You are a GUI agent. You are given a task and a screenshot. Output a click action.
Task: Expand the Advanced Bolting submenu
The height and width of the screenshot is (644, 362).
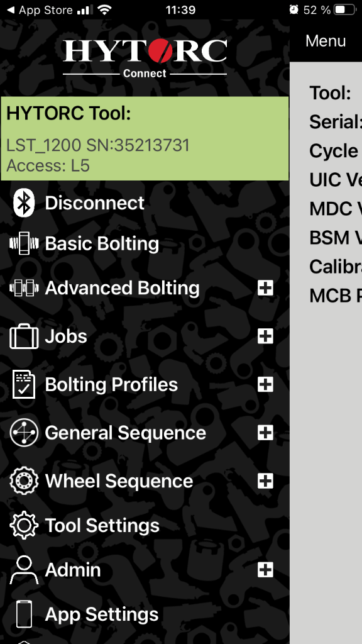click(266, 288)
